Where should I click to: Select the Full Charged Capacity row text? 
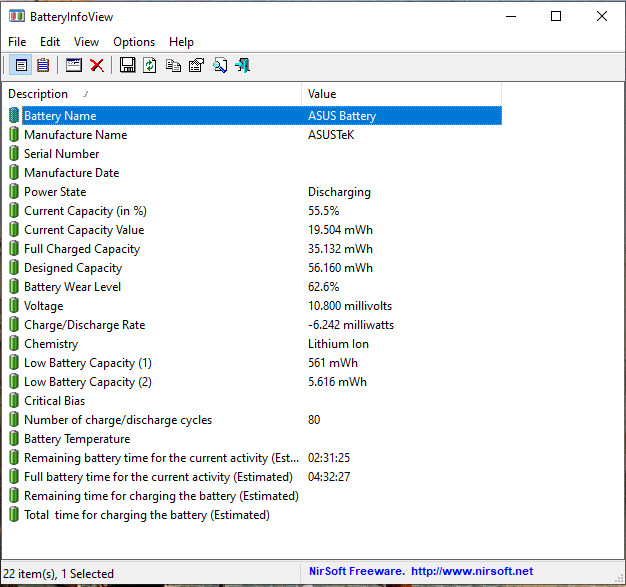click(82, 249)
